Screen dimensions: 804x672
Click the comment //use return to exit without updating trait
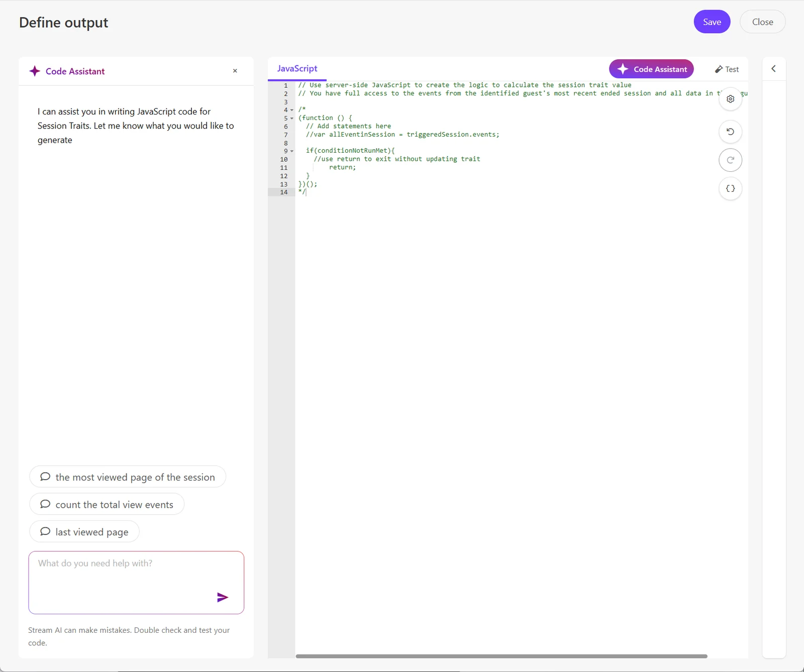click(x=397, y=159)
